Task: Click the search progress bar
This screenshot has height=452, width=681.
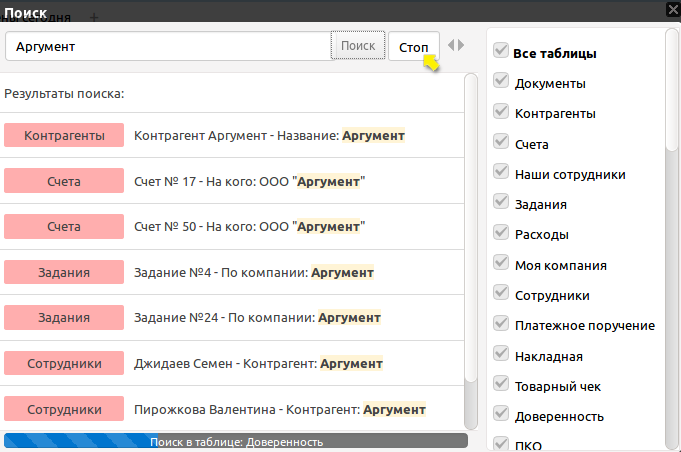Action: pos(236,441)
